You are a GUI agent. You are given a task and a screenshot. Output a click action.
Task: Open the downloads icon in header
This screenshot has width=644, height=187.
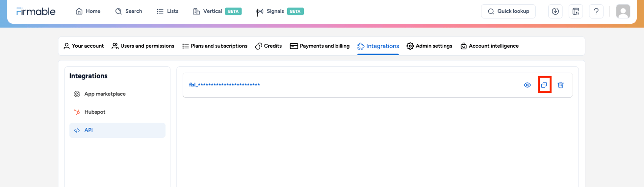(555, 12)
